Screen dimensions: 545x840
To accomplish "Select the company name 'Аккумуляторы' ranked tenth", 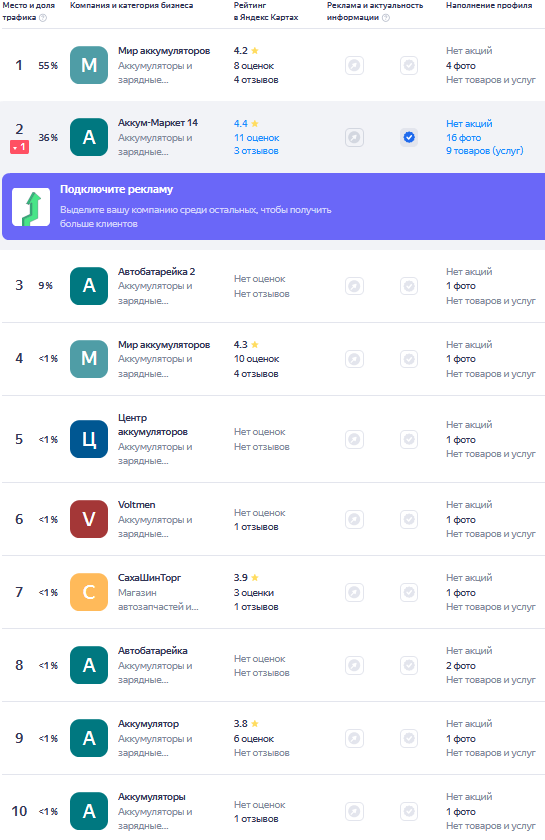I will point(152,797).
